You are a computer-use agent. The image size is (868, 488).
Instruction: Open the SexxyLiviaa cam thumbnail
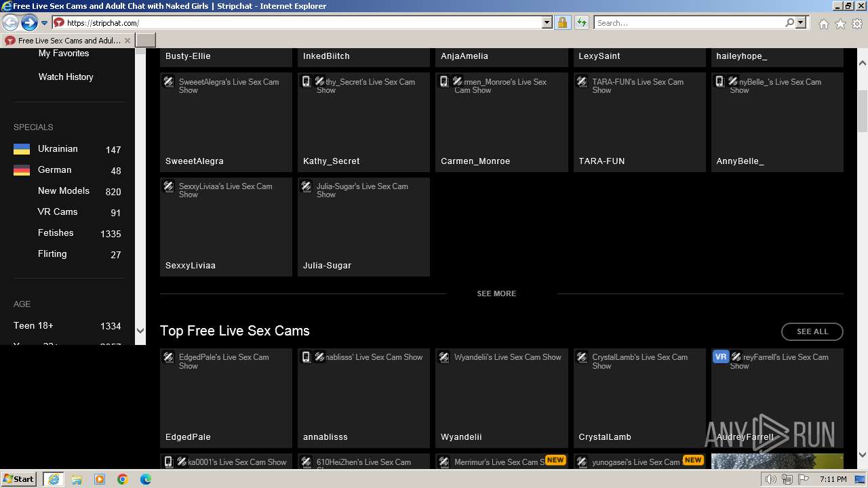[226, 227]
